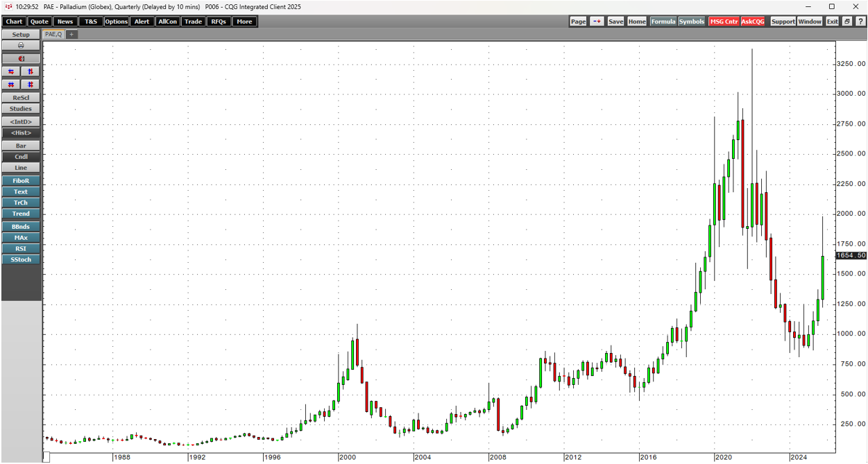Toggle the <Hist> historical mode button
Viewport: 868px width, 464px height.
(21, 133)
